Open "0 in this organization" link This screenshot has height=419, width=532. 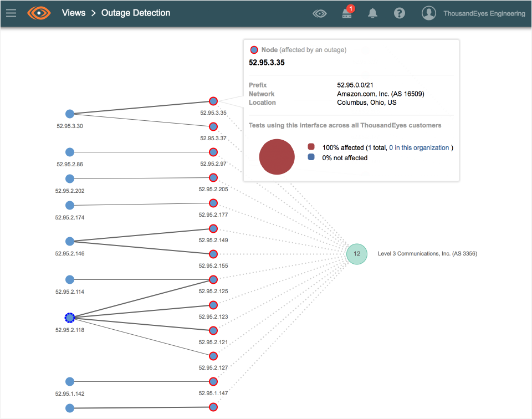coord(418,148)
